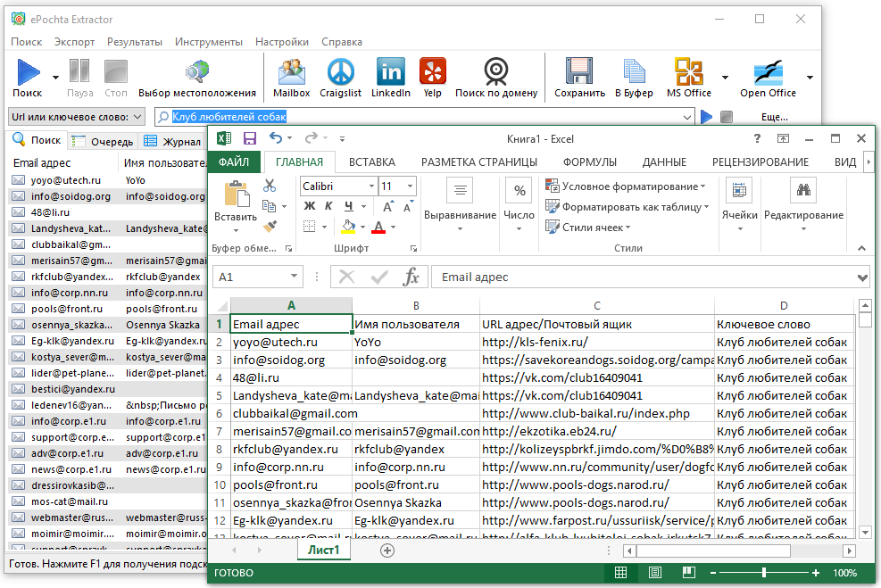This screenshot has height=588, width=881.
Task: Switch to normal grid view icon
Action: 621,572
